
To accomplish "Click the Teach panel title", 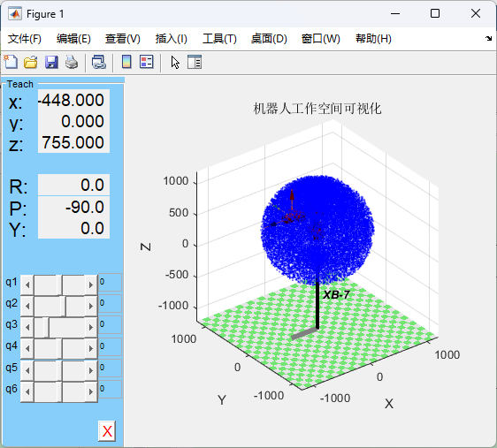I will click(20, 84).
